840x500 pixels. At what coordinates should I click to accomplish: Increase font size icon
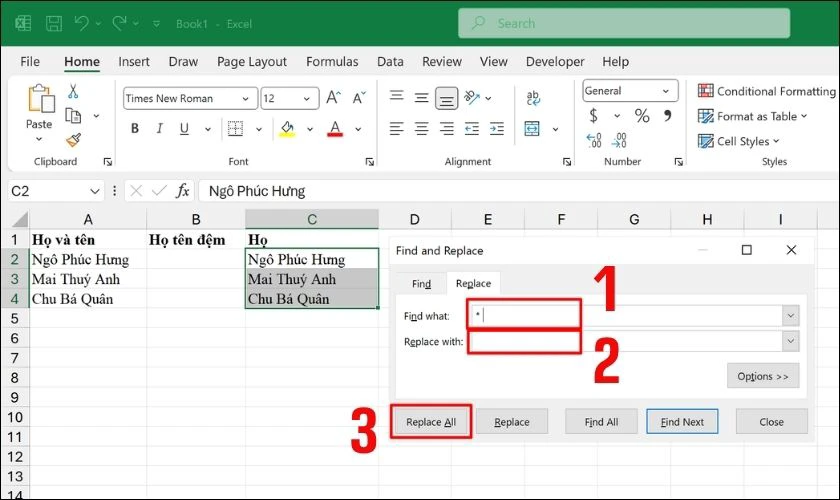coord(333,98)
